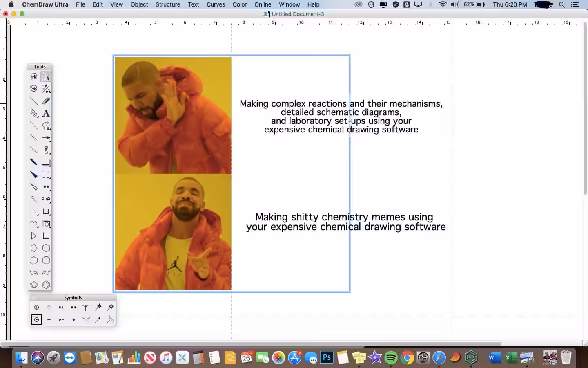588x368 pixels.
Task: Click the 'Making shitty chemistry memes' caption
Action: [346, 222]
